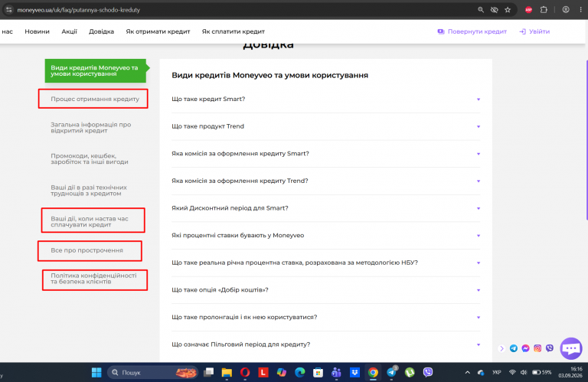Open Instagram in the page's social widget
Screen dimensions: 588x382
[537, 348]
